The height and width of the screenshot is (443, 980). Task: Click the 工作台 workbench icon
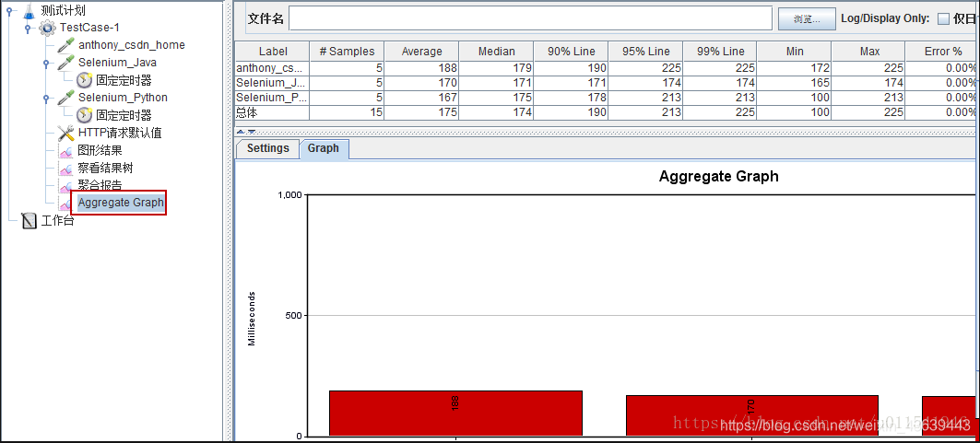[x=30, y=221]
